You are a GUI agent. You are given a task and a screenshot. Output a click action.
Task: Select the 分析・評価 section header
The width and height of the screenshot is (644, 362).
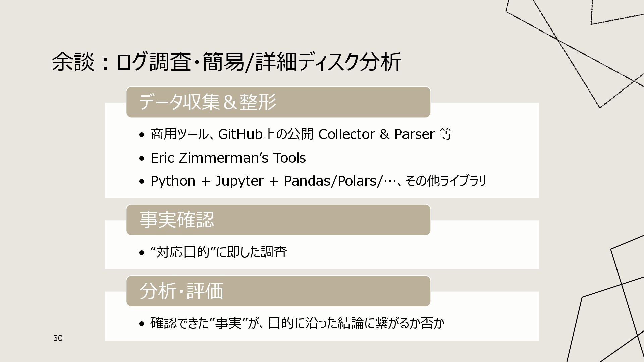click(278, 291)
